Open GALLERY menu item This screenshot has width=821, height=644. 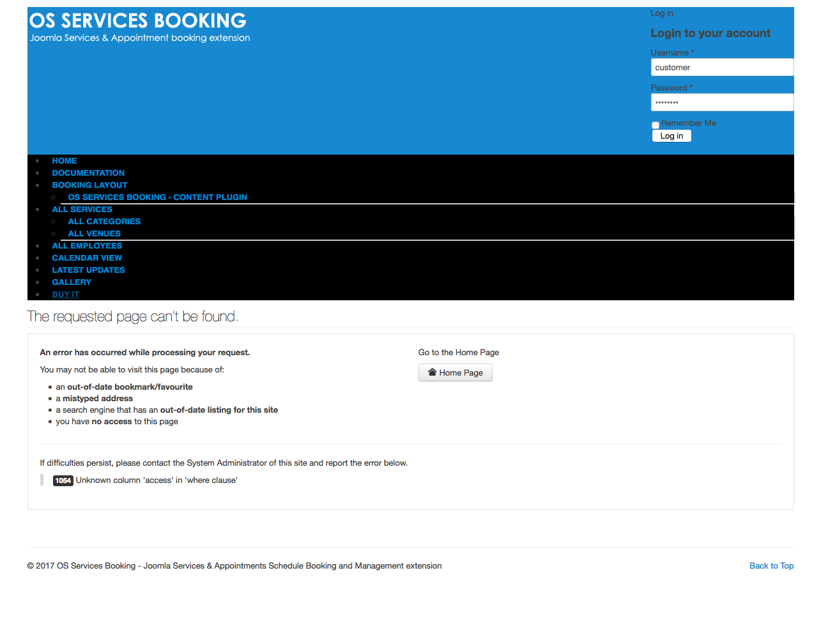click(72, 282)
